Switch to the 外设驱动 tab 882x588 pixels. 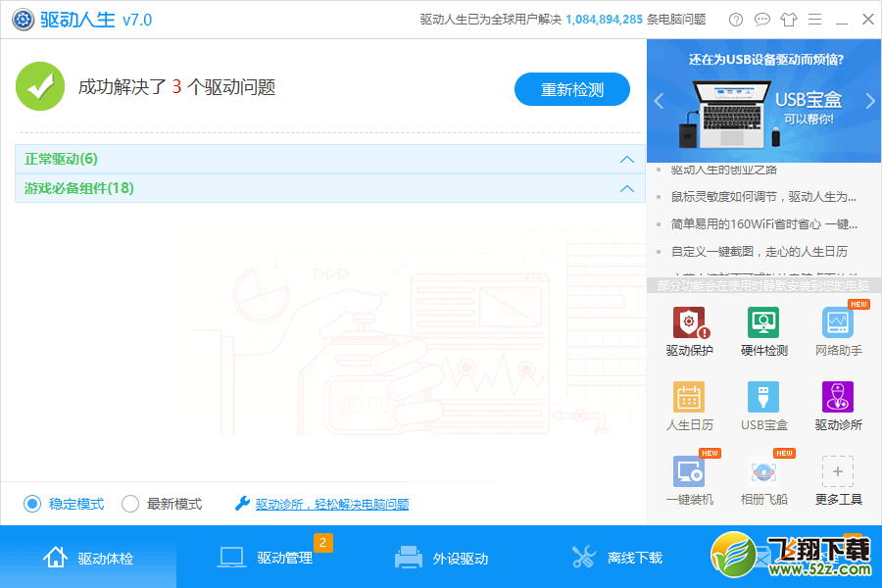coord(442,558)
